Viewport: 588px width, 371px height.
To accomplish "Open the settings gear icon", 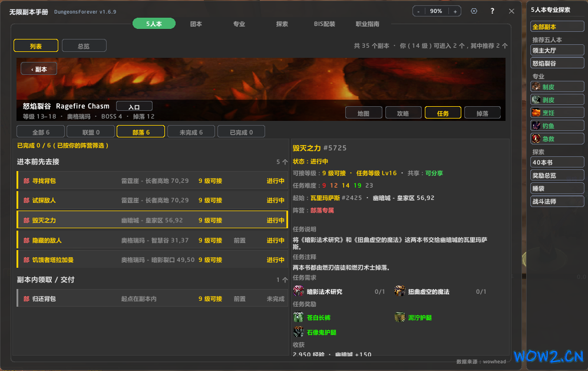I will pos(474,11).
